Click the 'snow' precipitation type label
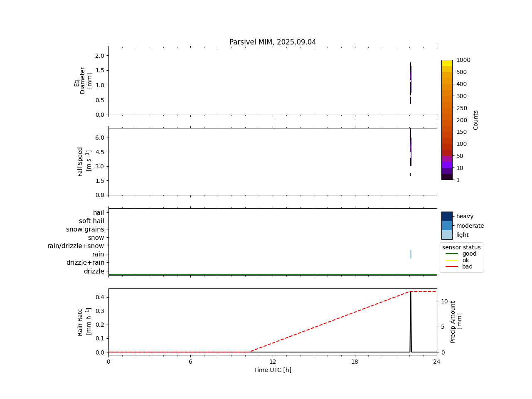 point(96,238)
